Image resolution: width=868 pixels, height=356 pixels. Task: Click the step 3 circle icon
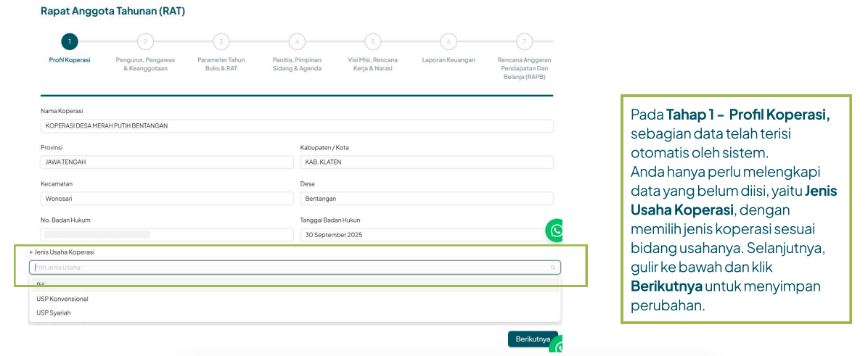221,41
